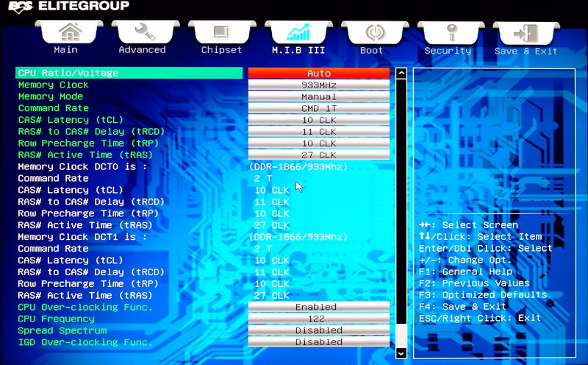Screen dimensions: 588x365
Task: Switch to the Save & Exit tab label
Action: click(x=526, y=51)
